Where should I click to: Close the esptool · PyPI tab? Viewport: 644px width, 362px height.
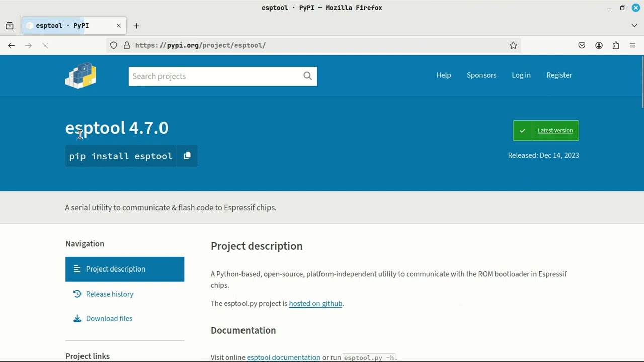(119, 26)
